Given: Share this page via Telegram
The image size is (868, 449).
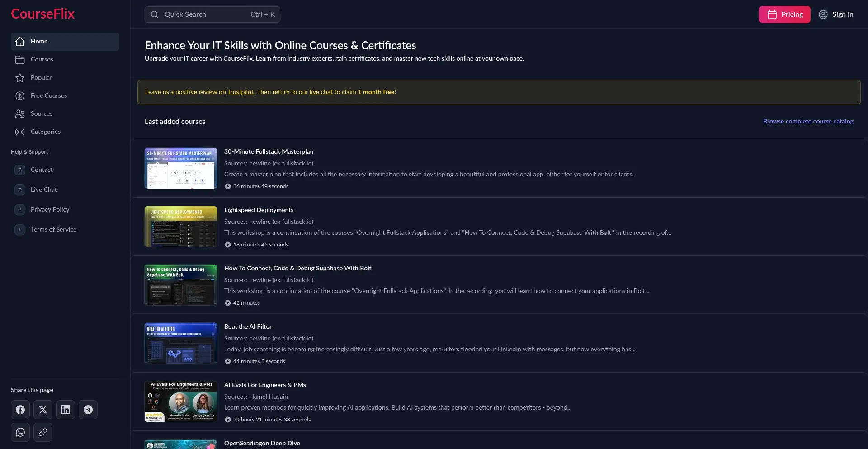Looking at the screenshot, I should (x=88, y=410).
